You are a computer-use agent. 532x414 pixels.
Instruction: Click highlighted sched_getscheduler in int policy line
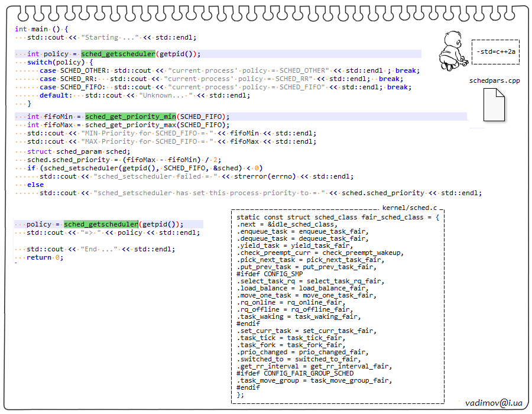coord(118,54)
